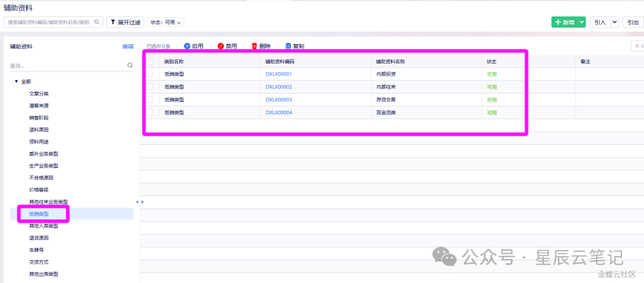Screen dimensions: 644x283
Task: Click the 展开过滤 filter button
Action: pos(125,22)
